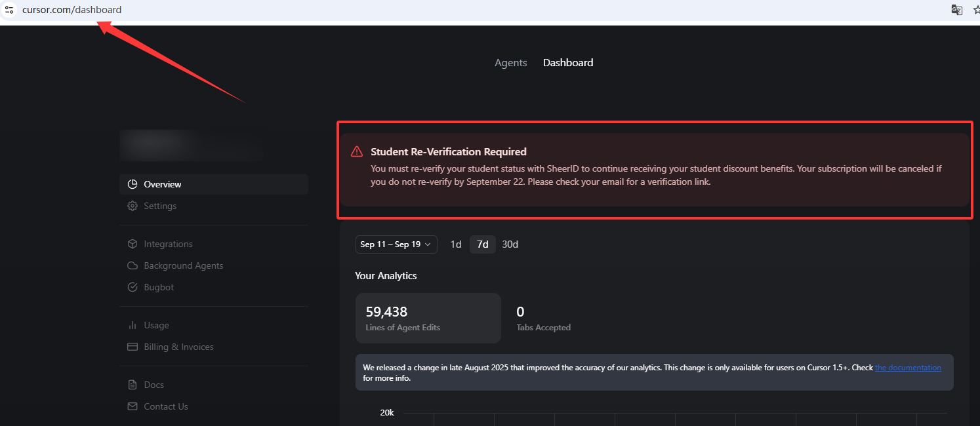Open the Docs link in sidebar
This screenshot has width=980, height=426.
pyautogui.click(x=214, y=385)
